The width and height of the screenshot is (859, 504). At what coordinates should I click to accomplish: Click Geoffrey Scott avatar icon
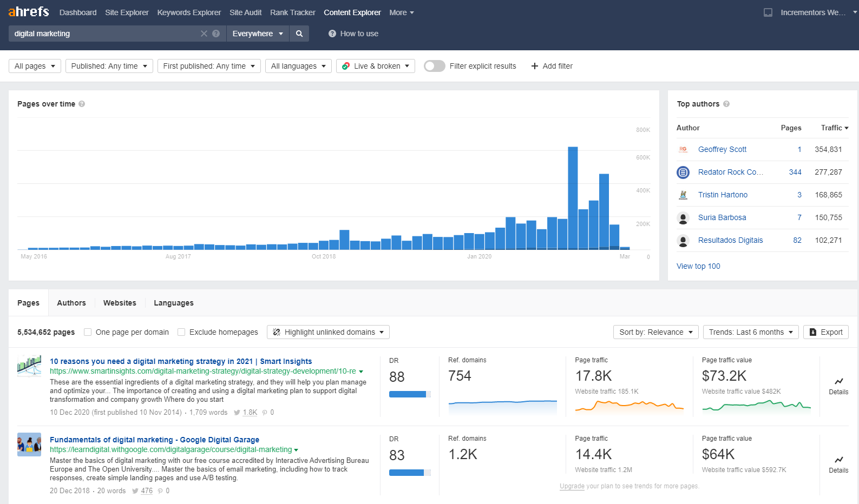tap(683, 149)
